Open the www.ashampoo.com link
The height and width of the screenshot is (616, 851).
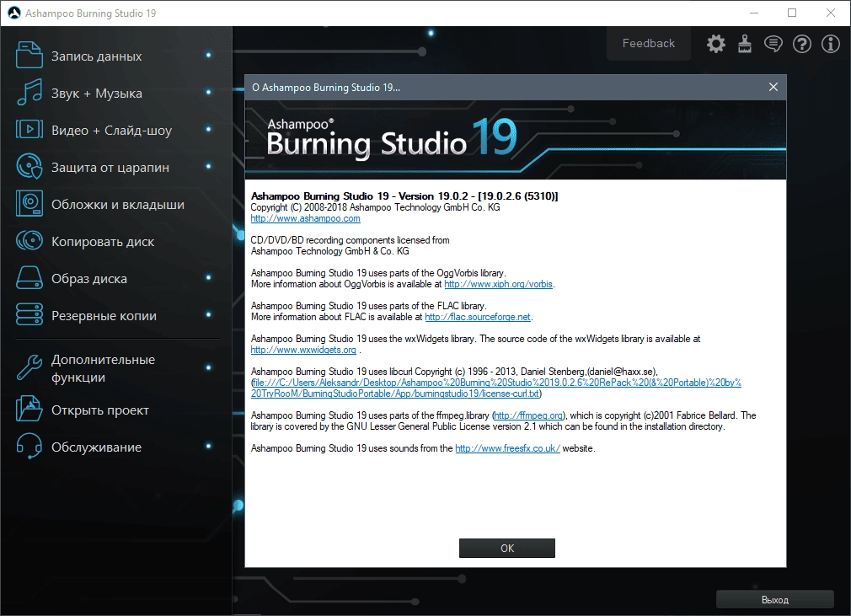pyautogui.click(x=306, y=218)
